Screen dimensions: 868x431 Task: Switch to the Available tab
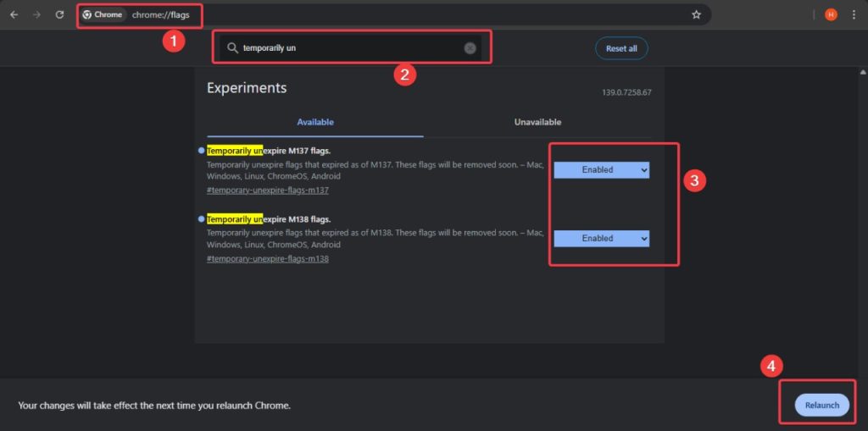click(314, 122)
